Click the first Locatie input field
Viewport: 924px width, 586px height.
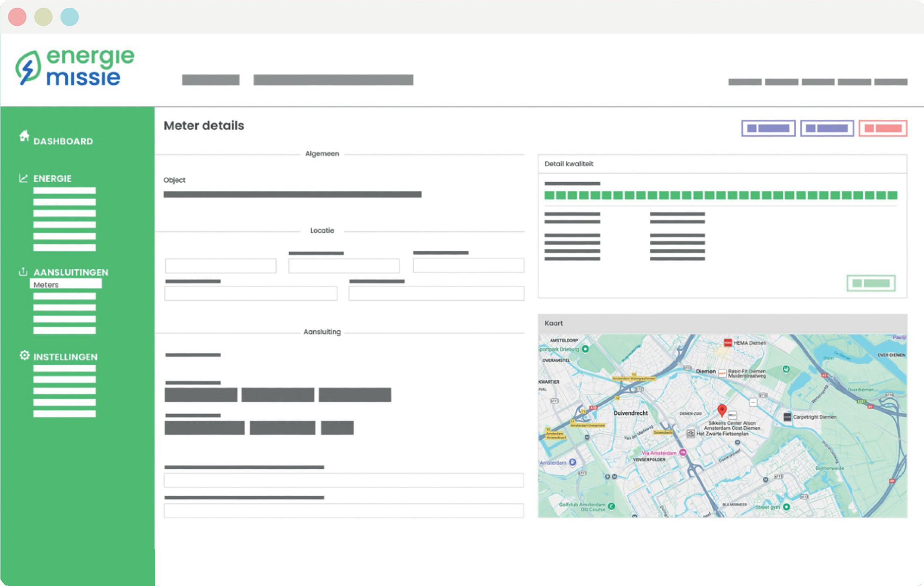(220, 266)
